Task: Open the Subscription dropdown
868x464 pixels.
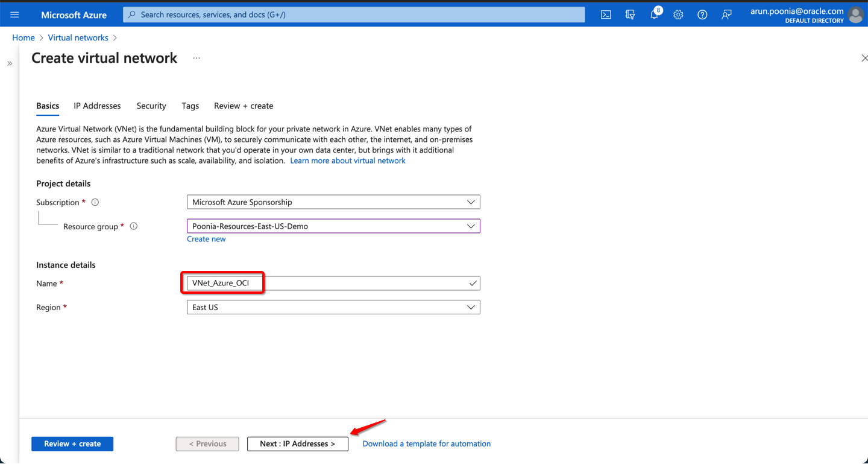Action: coord(333,202)
